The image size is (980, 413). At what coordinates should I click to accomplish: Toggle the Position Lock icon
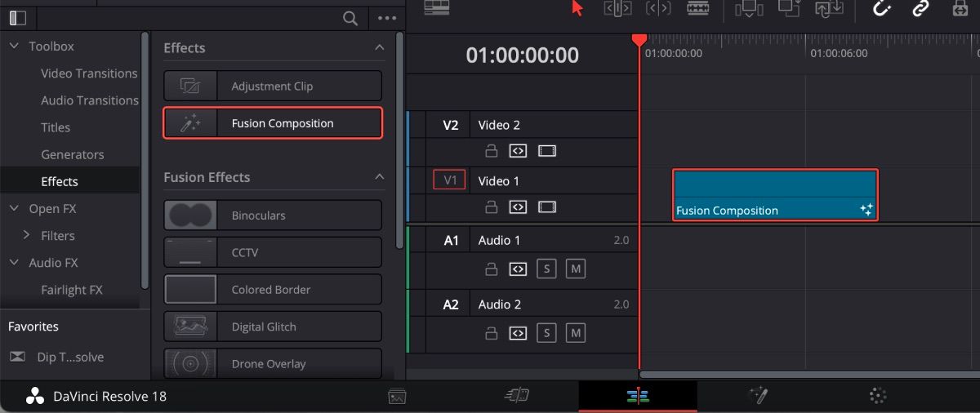coord(960,8)
